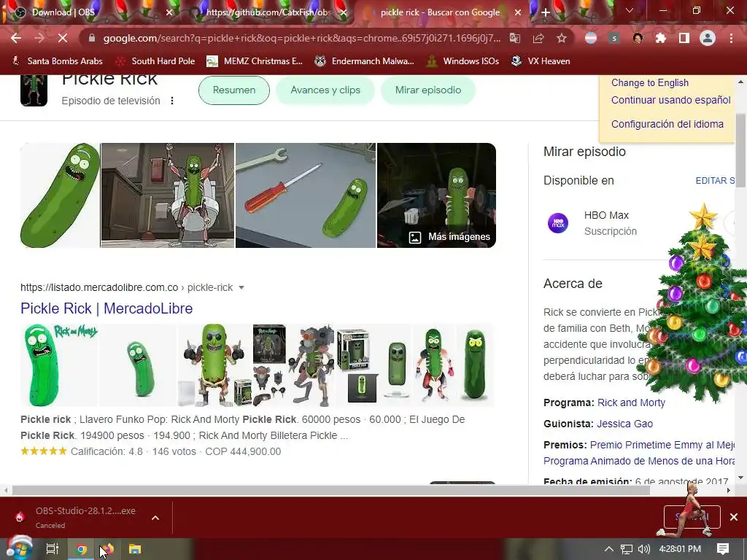Screen dimensions: 747x560
Task: Open the Extensions puzzle piece menu
Action: coord(661,38)
